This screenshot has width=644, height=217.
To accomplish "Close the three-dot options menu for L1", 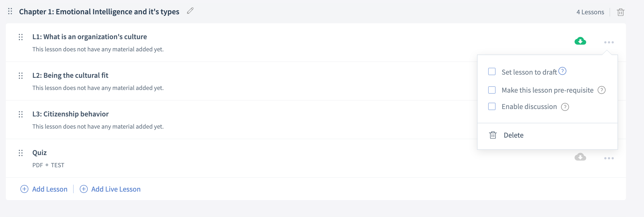I will point(609,42).
